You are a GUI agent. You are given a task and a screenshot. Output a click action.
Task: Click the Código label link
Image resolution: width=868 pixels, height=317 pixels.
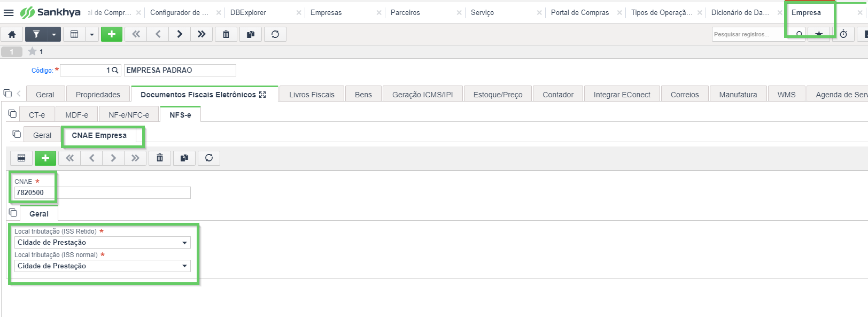coord(42,71)
